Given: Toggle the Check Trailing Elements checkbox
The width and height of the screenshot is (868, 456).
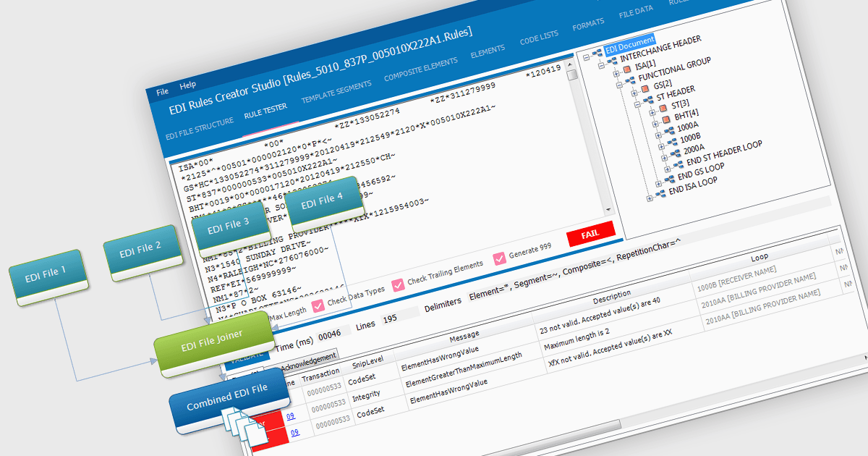Looking at the screenshot, I should 398,284.
